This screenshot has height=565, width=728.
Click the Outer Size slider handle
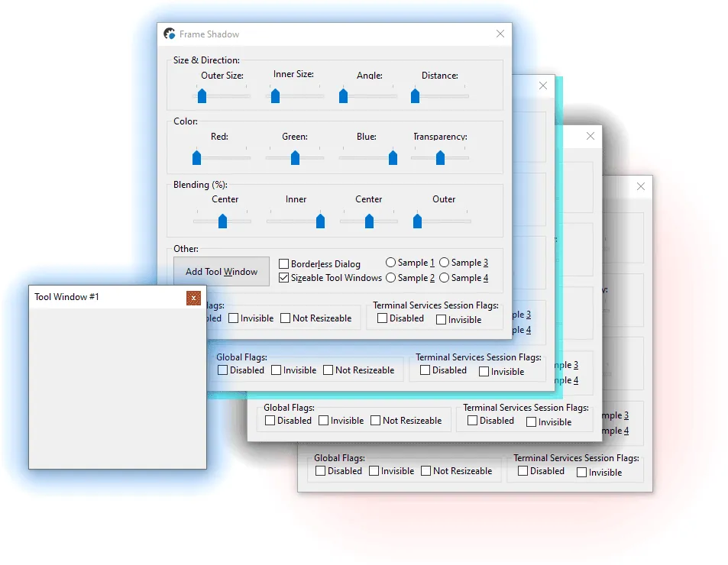point(202,95)
